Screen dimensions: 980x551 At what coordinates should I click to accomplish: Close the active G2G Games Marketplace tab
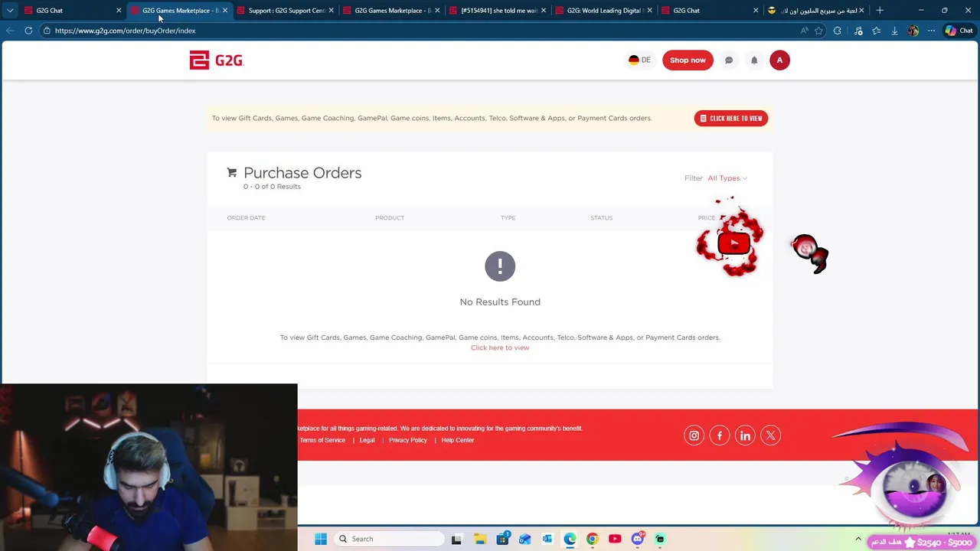point(225,11)
